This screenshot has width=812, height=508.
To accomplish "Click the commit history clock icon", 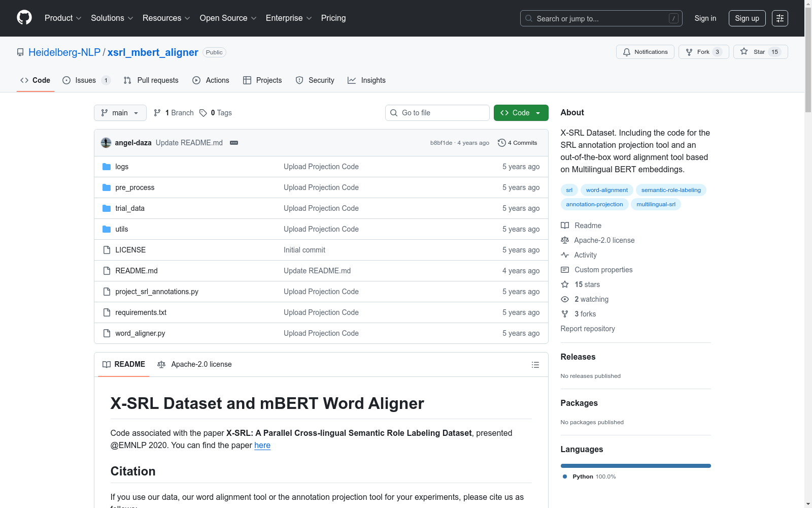I will [501, 143].
